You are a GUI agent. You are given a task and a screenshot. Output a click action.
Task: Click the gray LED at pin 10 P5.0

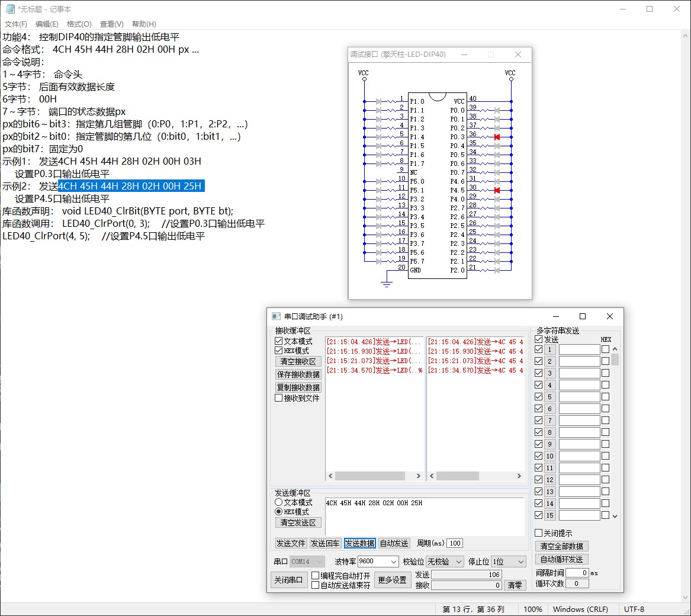pos(378,181)
